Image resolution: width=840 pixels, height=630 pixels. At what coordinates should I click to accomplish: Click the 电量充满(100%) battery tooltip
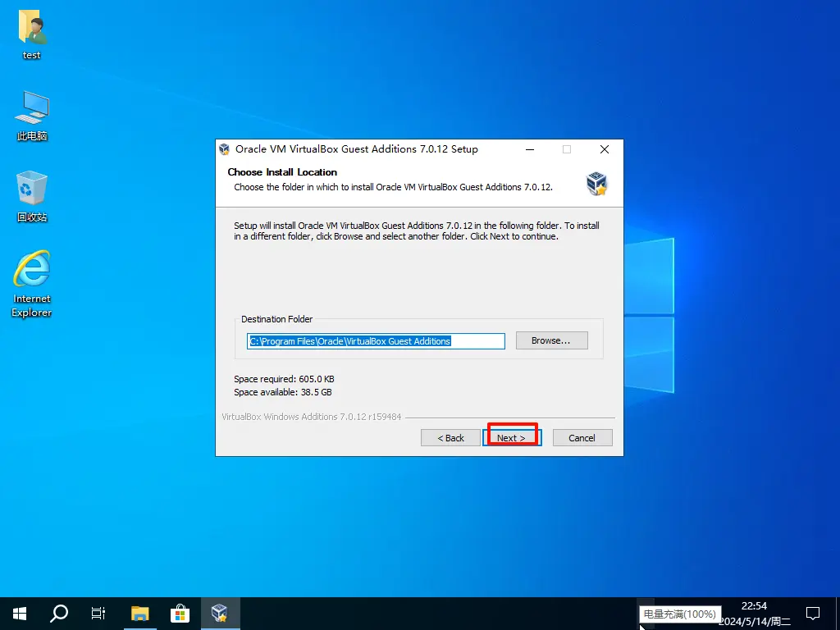click(680, 614)
